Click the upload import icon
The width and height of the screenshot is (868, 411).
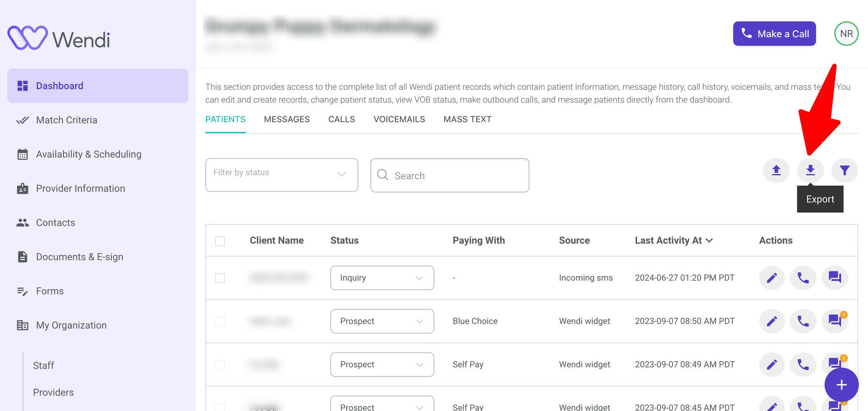(776, 171)
